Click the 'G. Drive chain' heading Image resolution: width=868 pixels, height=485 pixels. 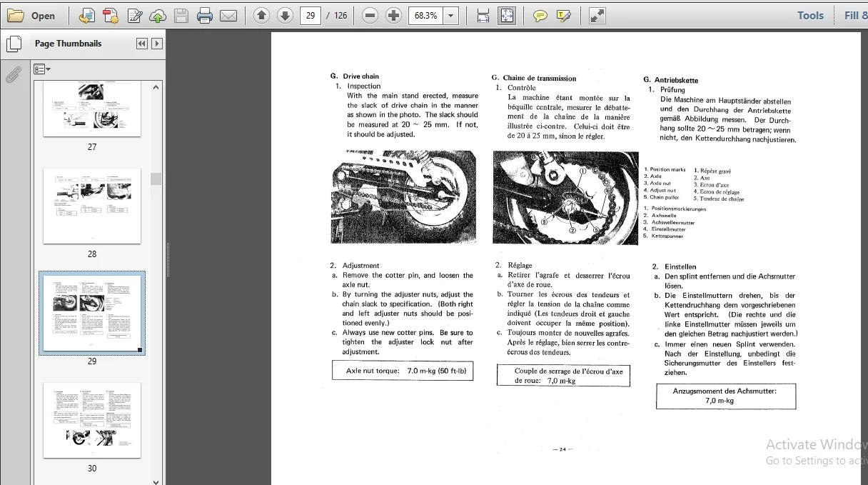[x=355, y=76]
